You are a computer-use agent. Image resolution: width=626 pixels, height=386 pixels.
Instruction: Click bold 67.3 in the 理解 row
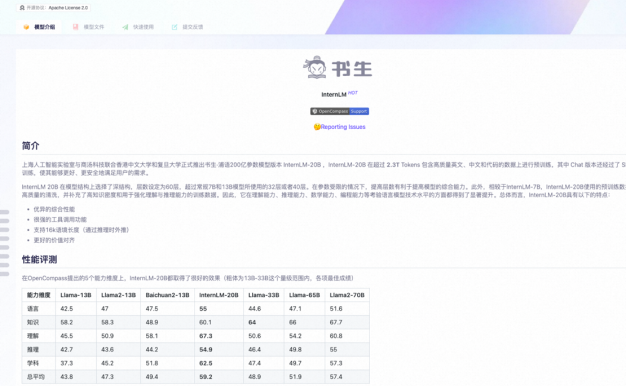206,336
